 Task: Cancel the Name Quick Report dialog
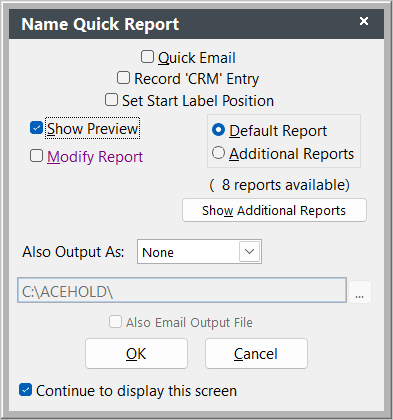[x=256, y=354]
